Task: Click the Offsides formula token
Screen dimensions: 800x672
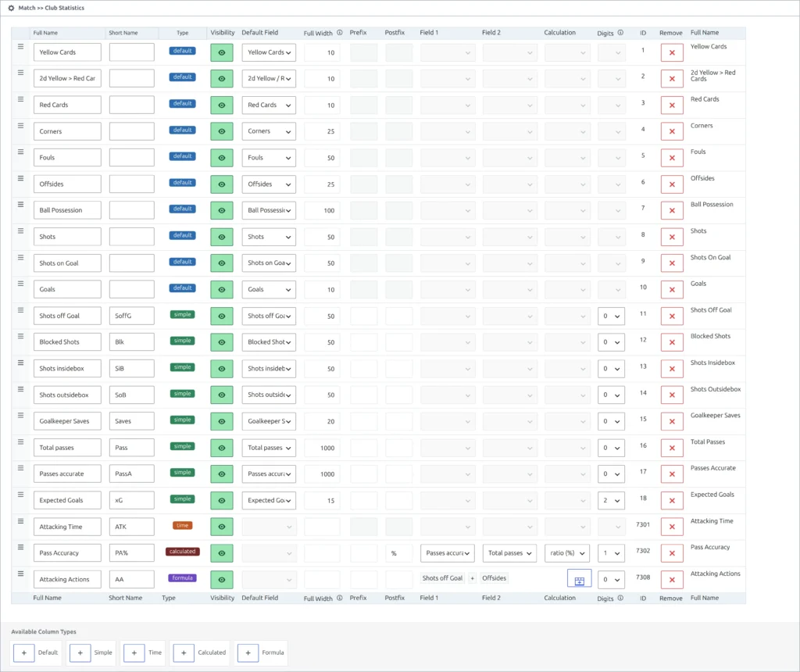Action: [x=494, y=578]
